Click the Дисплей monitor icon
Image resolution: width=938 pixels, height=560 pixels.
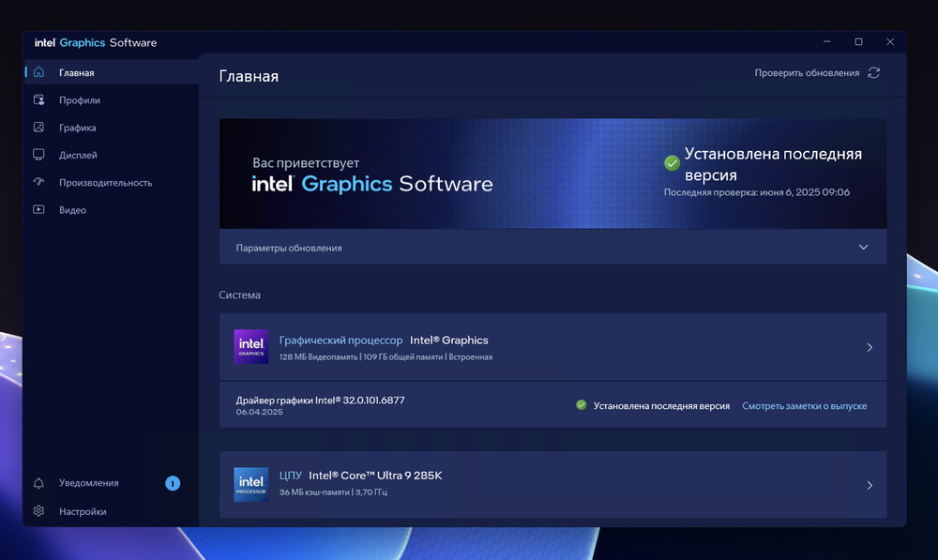(38, 155)
